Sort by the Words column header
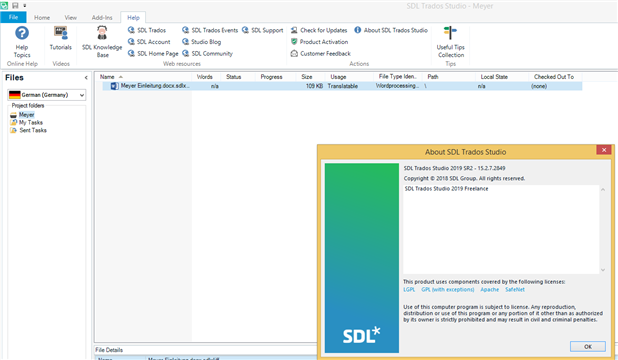 pos(206,77)
